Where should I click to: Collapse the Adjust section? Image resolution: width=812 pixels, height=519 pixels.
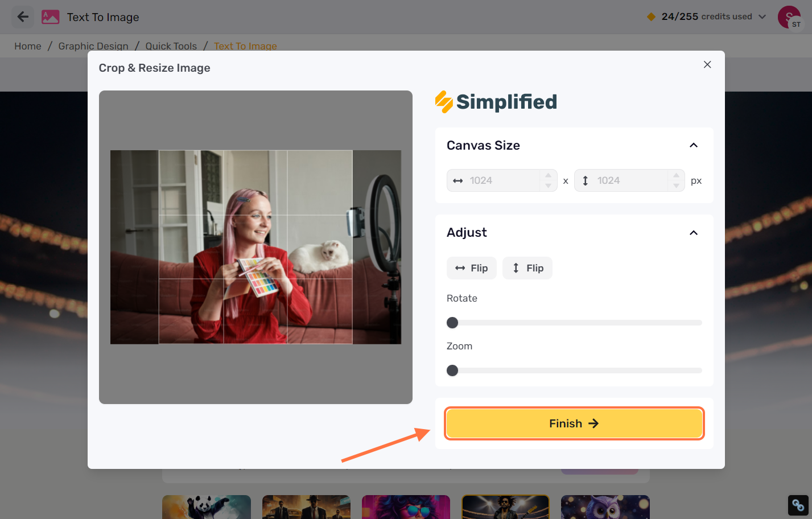click(694, 233)
